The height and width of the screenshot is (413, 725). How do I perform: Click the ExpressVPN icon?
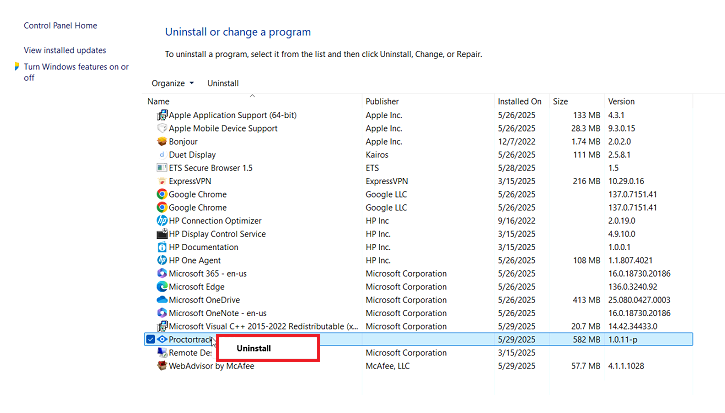pos(162,181)
